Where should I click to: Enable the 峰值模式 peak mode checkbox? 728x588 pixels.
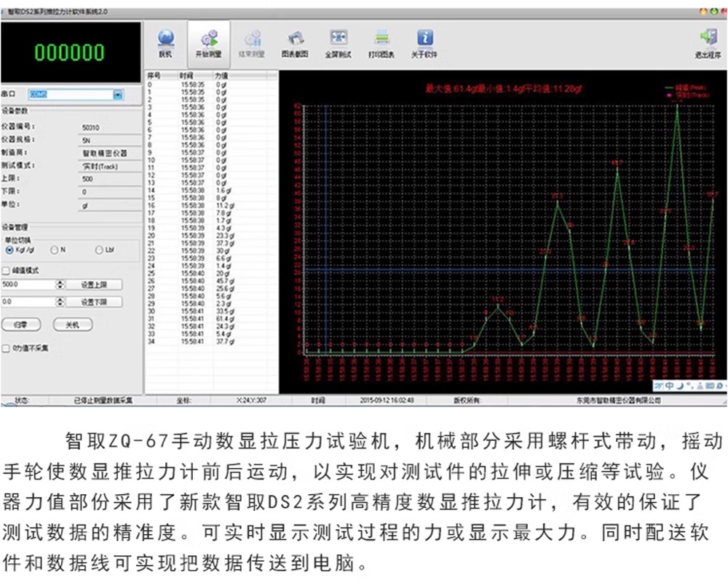(7, 270)
